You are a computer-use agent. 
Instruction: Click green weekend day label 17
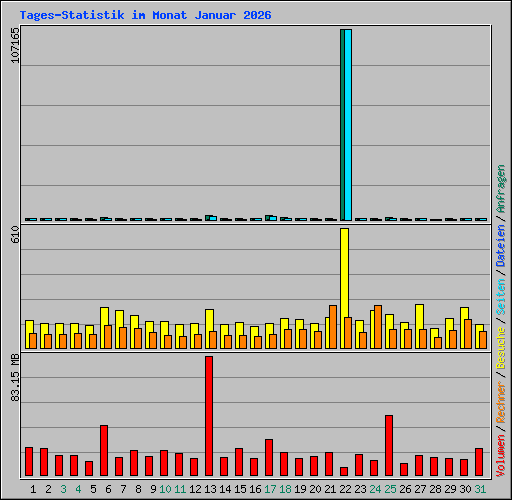(x=270, y=489)
